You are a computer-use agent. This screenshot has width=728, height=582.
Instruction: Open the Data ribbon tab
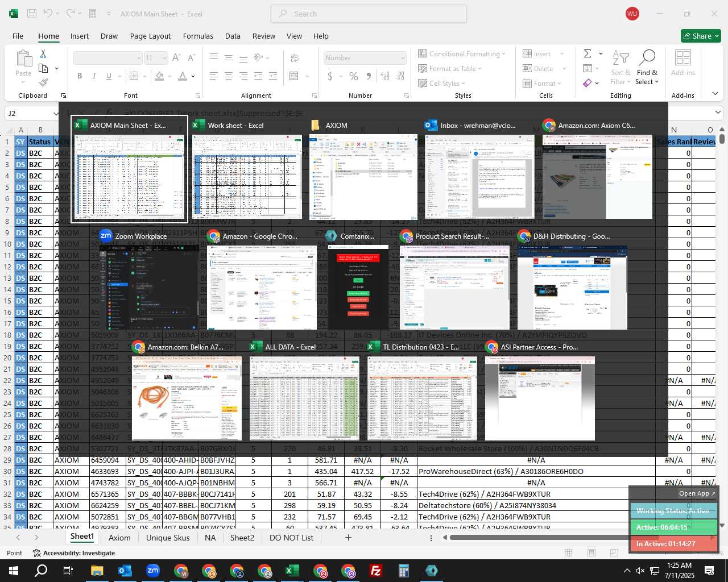click(x=233, y=36)
